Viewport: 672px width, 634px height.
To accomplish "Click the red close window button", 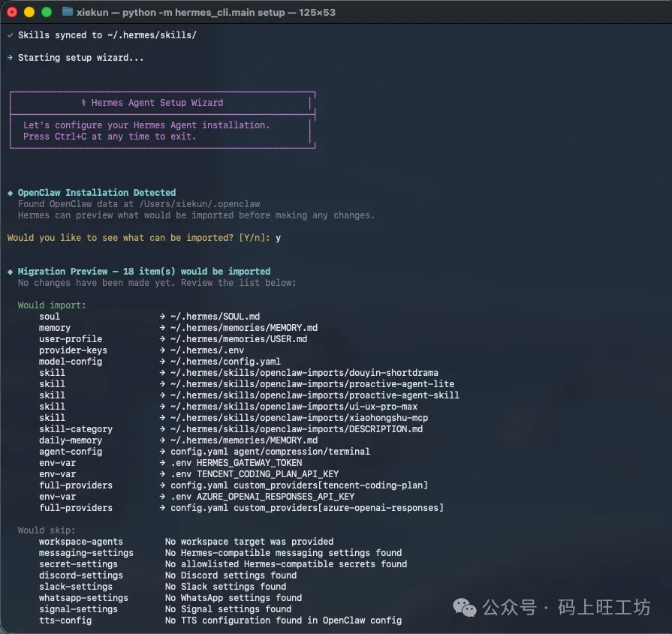I will click(x=12, y=12).
